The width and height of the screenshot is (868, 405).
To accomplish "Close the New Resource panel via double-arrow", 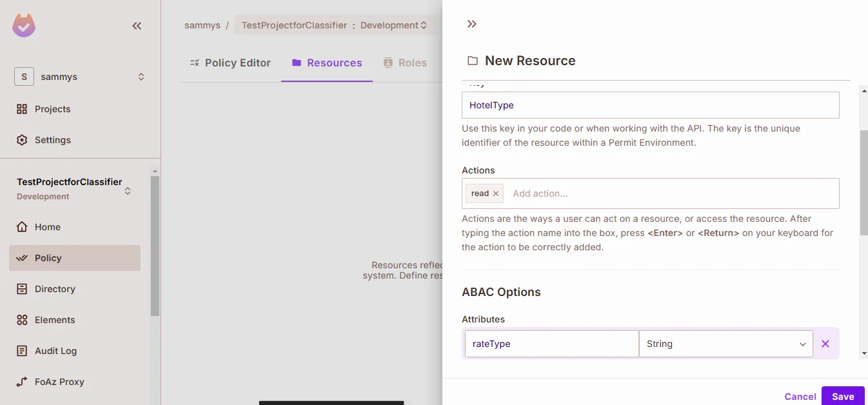I will coord(471,24).
